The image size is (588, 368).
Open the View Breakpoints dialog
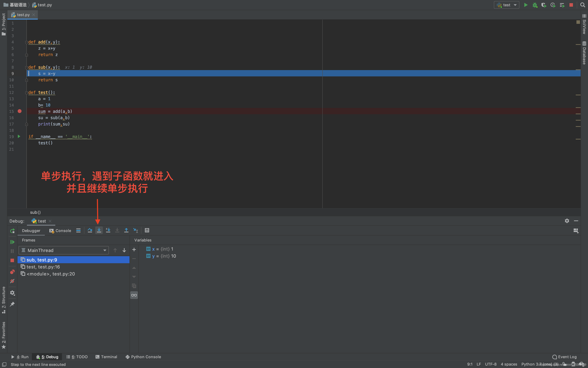[x=12, y=272]
